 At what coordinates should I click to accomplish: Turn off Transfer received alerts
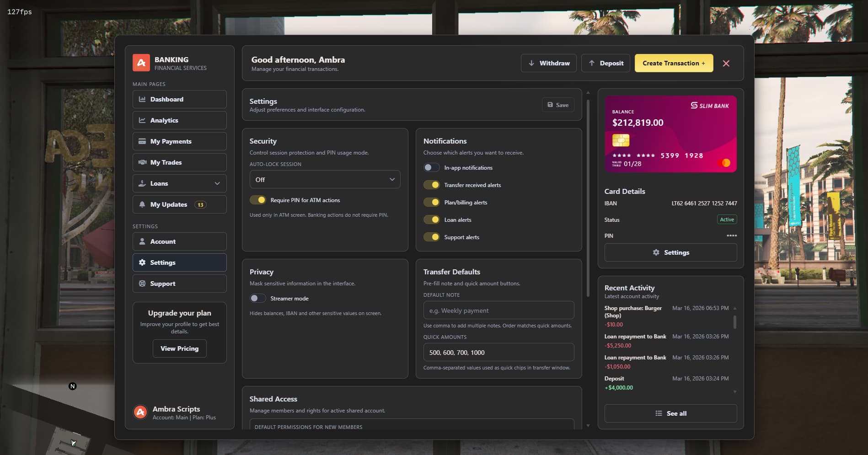pos(432,185)
